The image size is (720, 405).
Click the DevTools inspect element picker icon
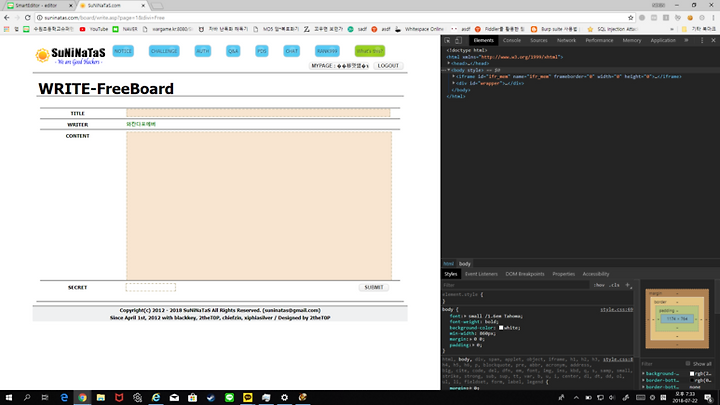click(447, 40)
